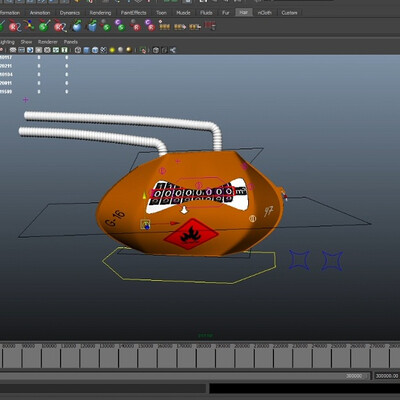Click the green S with gray ball hair icon
The width and height of the screenshot is (400, 400).
click(106, 26)
